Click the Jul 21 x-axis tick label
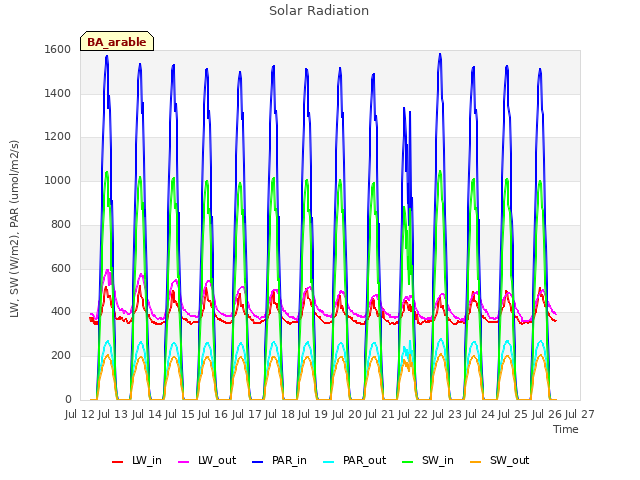 [380, 414]
